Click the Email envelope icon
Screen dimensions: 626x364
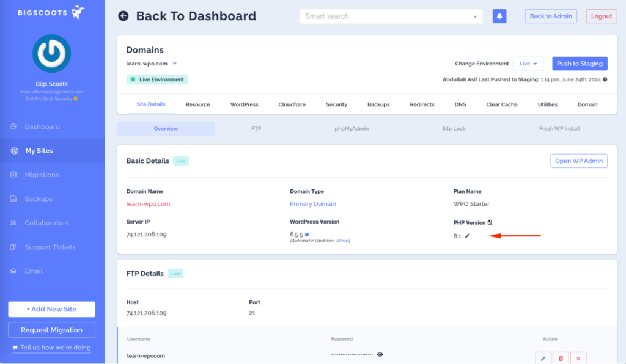(x=13, y=271)
